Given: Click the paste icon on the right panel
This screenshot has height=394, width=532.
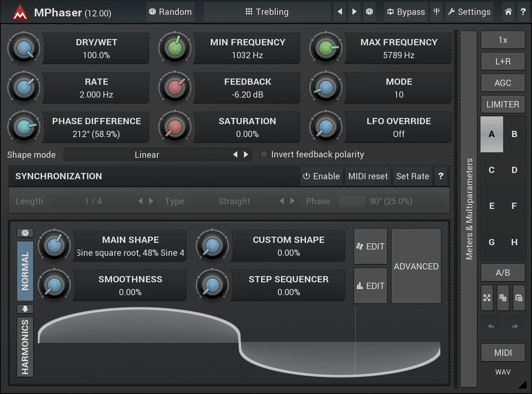Looking at the screenshot, I should point(519,298).
